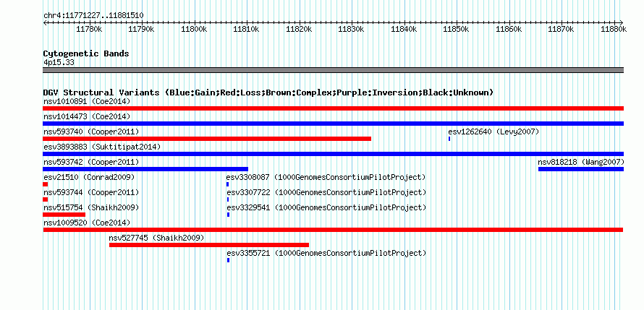
Task: Open the esv3329541 1000Genomes label
Action: pos(326,207)
